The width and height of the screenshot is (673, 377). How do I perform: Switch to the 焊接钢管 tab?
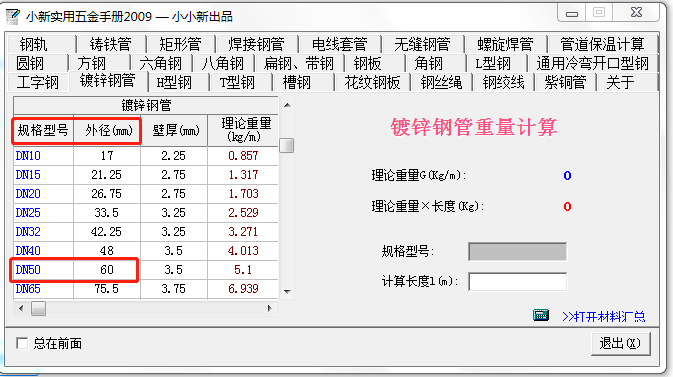256,44
